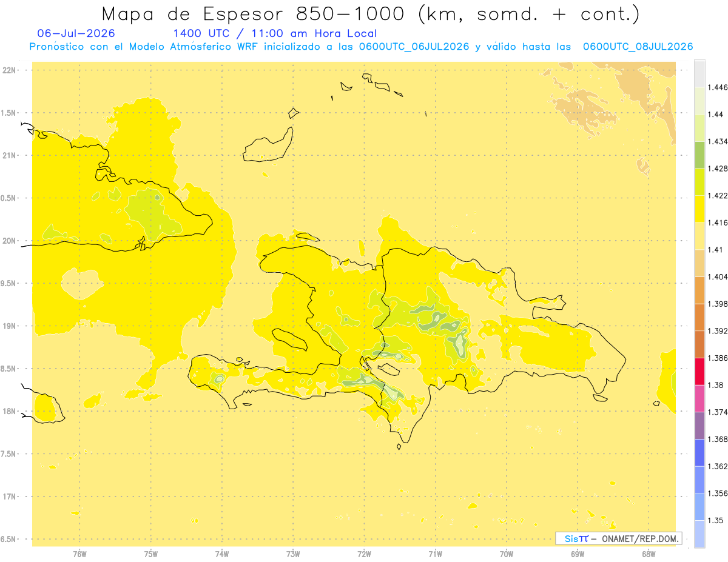The height and width of the screenshot is (562, 728).
Task: Click the legend value '1.38'
Action: click(x=715, y=385)
